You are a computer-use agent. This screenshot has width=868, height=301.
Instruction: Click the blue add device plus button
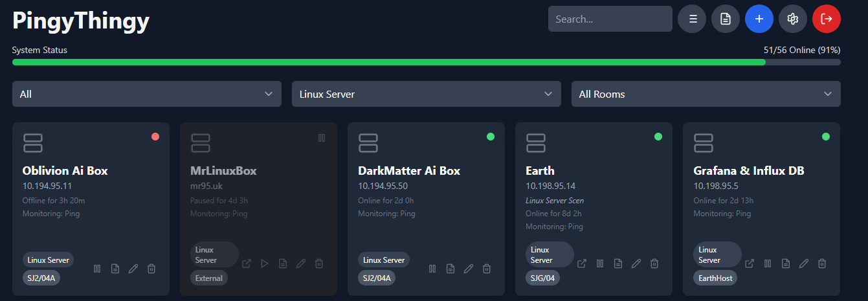coord(759,19)
